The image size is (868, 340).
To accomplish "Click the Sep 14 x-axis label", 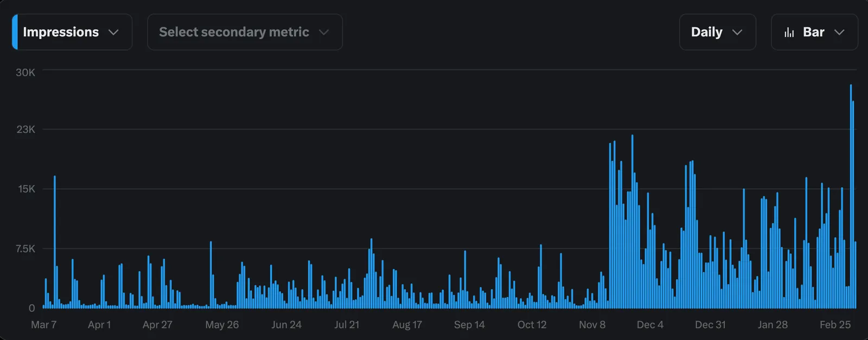I will 469,324.
